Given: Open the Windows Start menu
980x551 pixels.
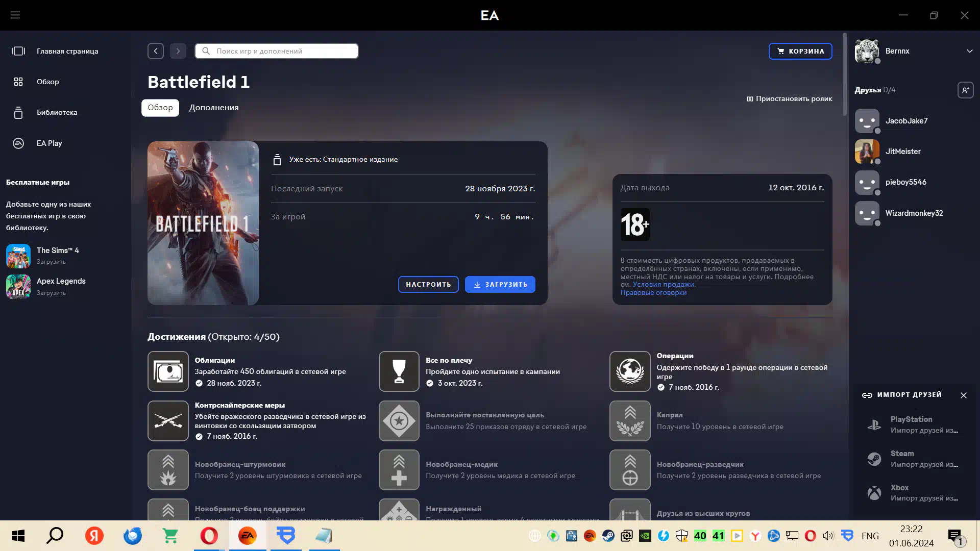Looking at the screenshot, I should (x=18, y=536).
